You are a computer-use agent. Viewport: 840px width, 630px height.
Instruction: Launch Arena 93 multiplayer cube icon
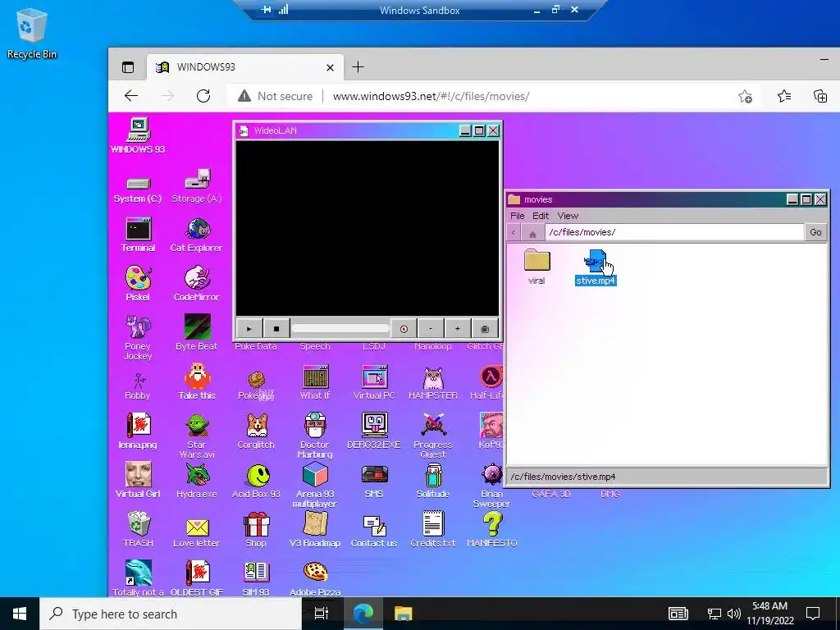pos(315,475)
